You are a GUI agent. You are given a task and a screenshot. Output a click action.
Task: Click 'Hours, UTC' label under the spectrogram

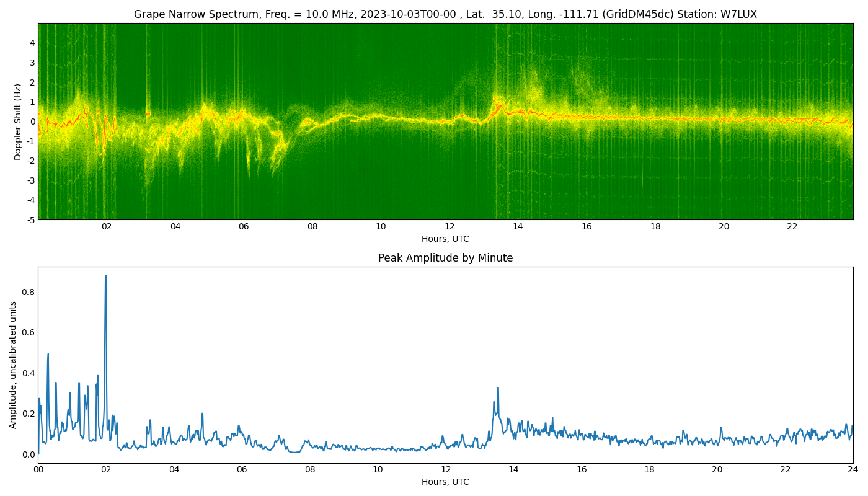[445, 239]
